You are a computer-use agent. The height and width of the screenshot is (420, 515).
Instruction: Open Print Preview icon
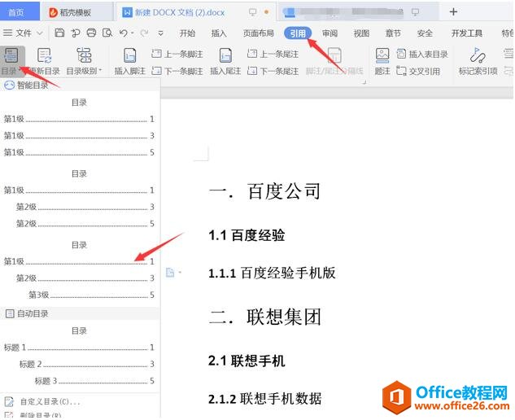(107, 33)
